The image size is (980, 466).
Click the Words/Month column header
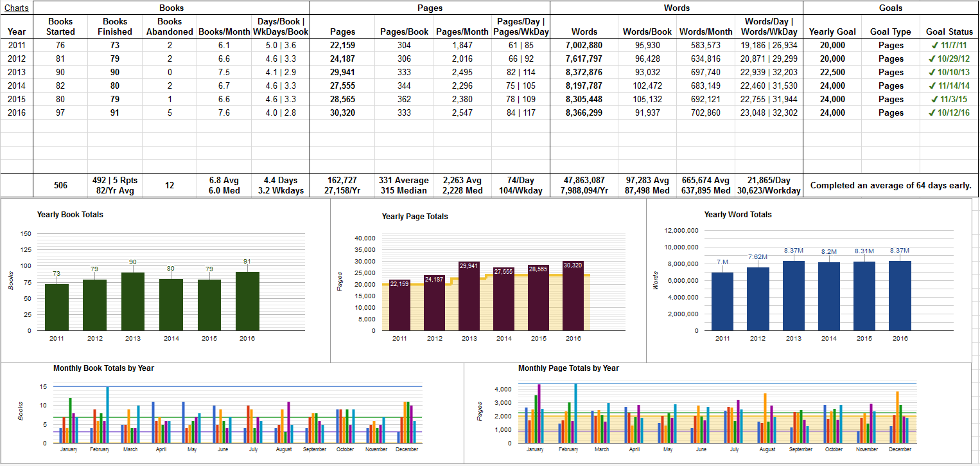pyautogui.click(x=706, y=31)
